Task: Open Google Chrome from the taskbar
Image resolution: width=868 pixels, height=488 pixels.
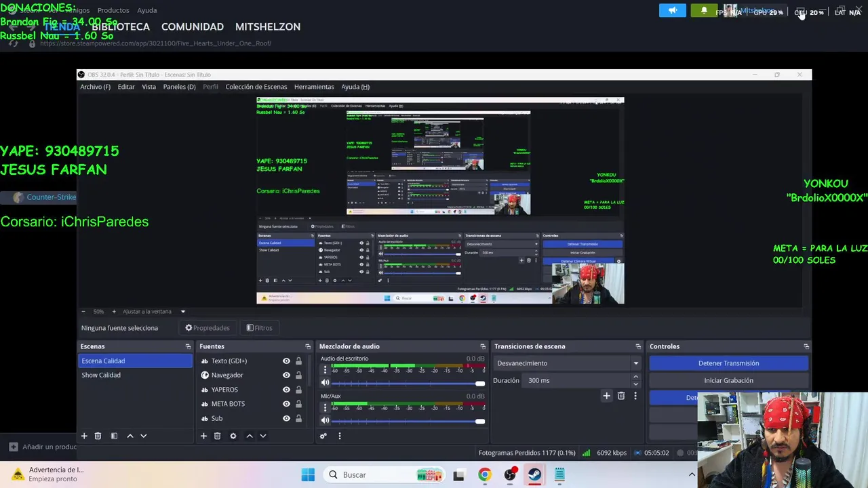Action: (x=484, y=474)
